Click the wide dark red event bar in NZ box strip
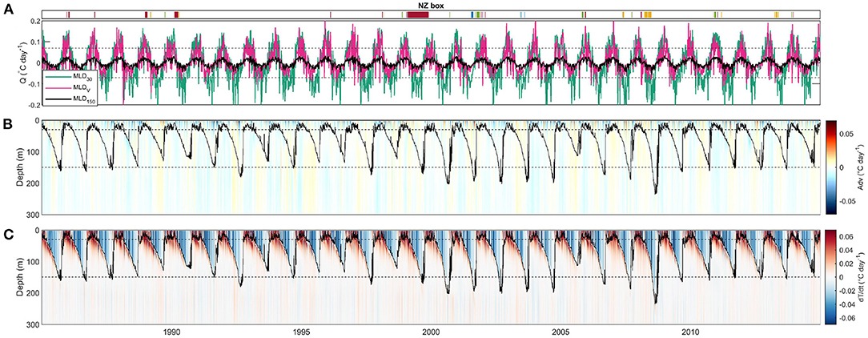The image size is (868, 338). click(418, 15)
